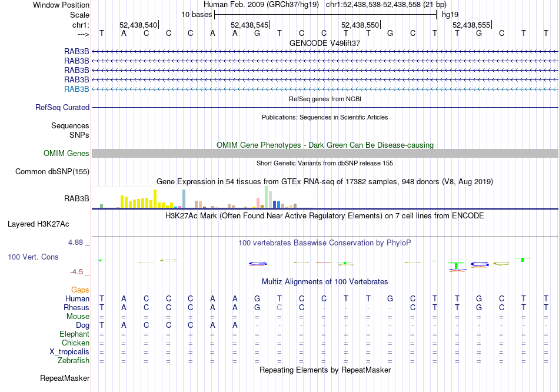The width and height of the screenshot is (559, 392).
Task: Click the tall light-green bar in GTEx chart
Action: point(267,197)
